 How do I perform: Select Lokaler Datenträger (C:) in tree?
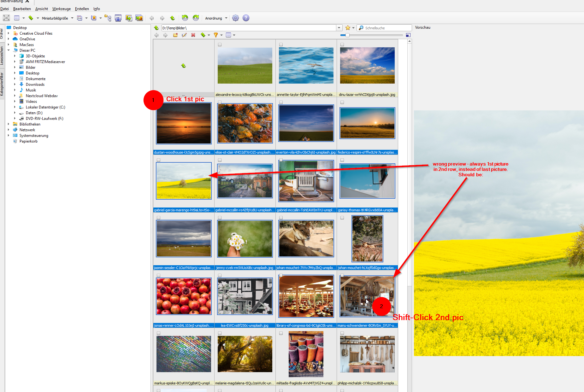[x=45, y=107]
